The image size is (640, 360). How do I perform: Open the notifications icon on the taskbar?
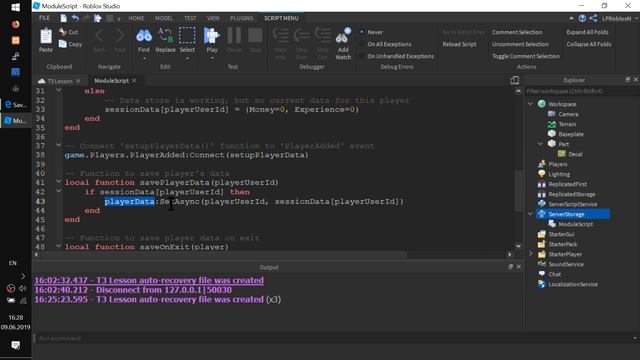point(16,345)
